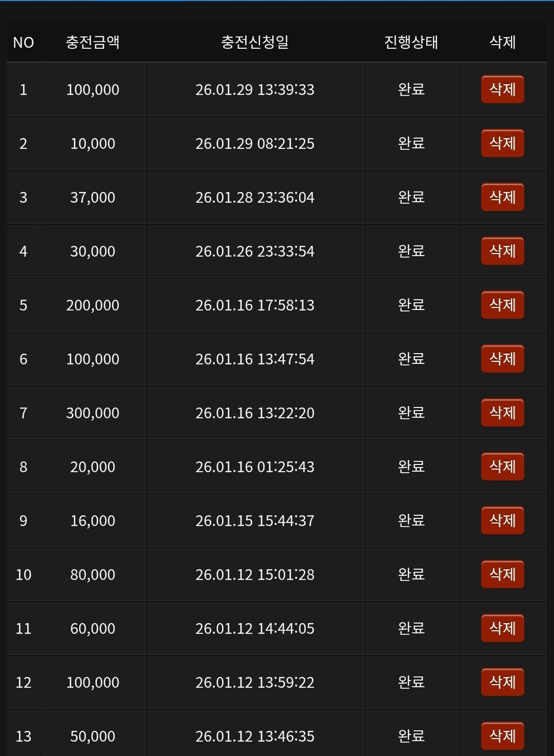Delete row 1 charge of 100,000

click(x=502, y=89)
